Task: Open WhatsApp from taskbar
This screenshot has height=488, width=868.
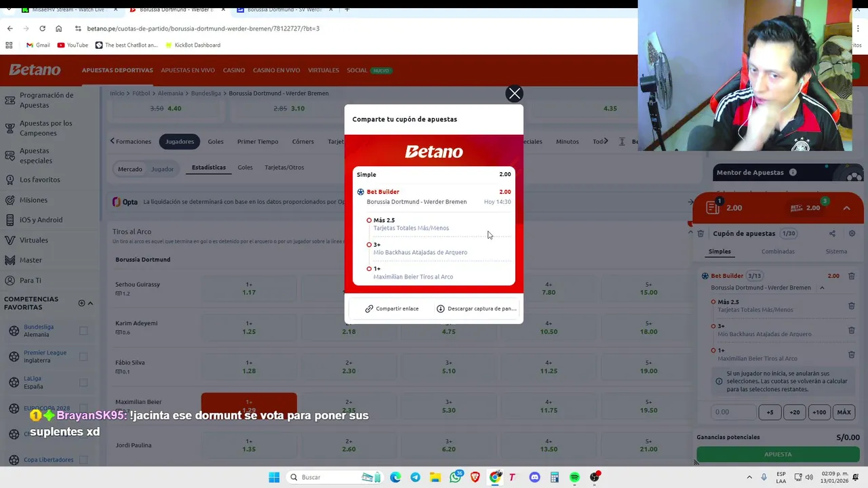Action: (455, 477)
